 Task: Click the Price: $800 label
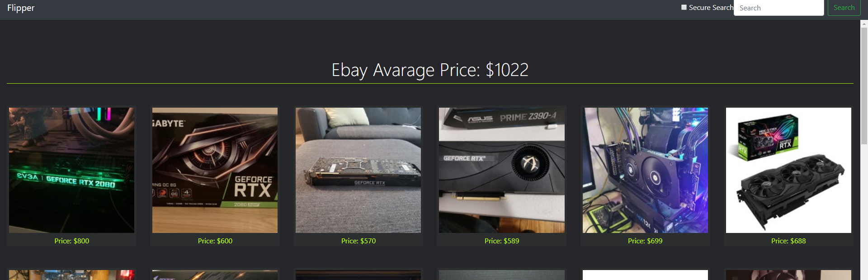[x=71, y=241]
